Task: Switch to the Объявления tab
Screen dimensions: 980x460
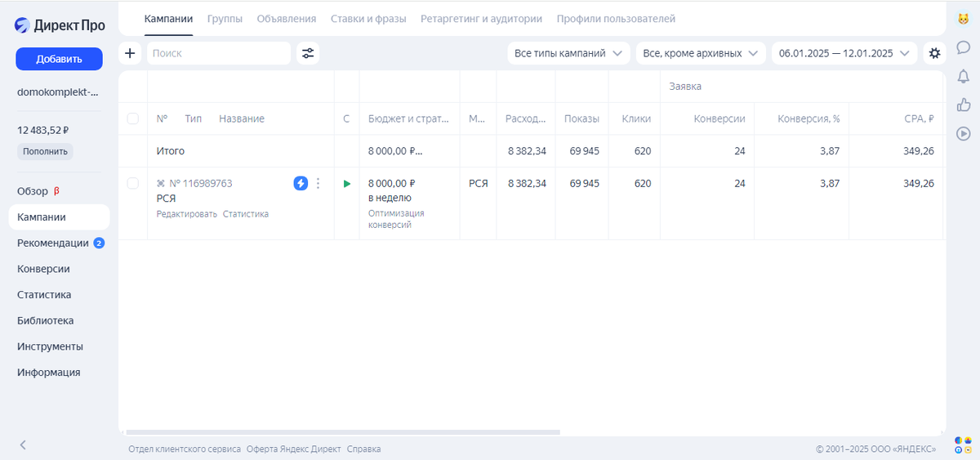Action: tap(287, 19)
